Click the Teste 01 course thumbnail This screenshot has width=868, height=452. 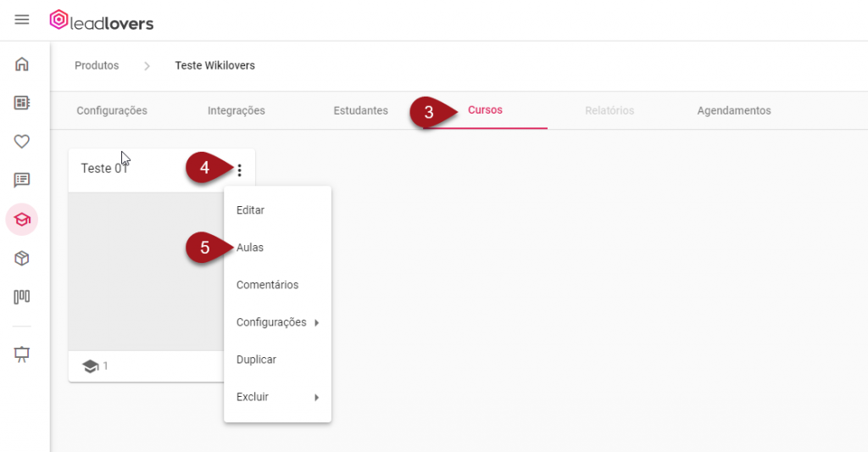(144, 271)
